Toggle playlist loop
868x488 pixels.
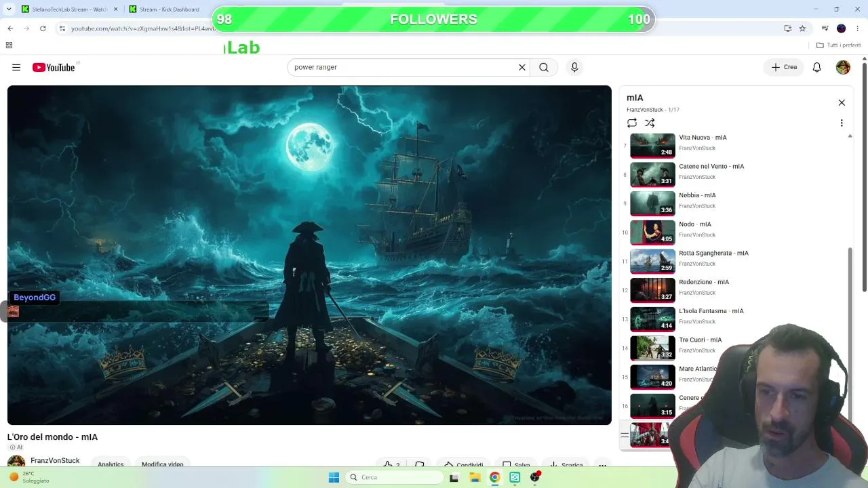pyautogui.click(x=632, y=123)
